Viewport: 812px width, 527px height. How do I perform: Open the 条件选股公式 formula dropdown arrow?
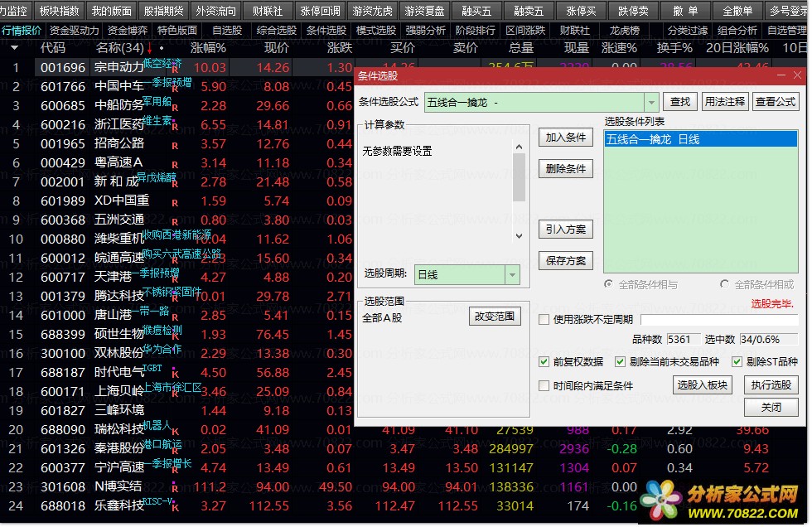point(651,103)
